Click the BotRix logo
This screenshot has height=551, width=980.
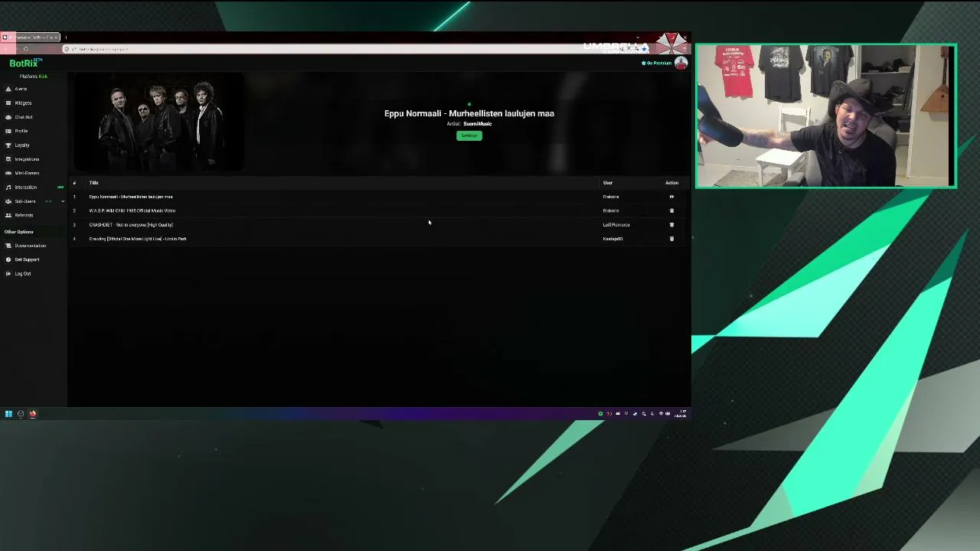pyautogui.click(x=25, y=63)
